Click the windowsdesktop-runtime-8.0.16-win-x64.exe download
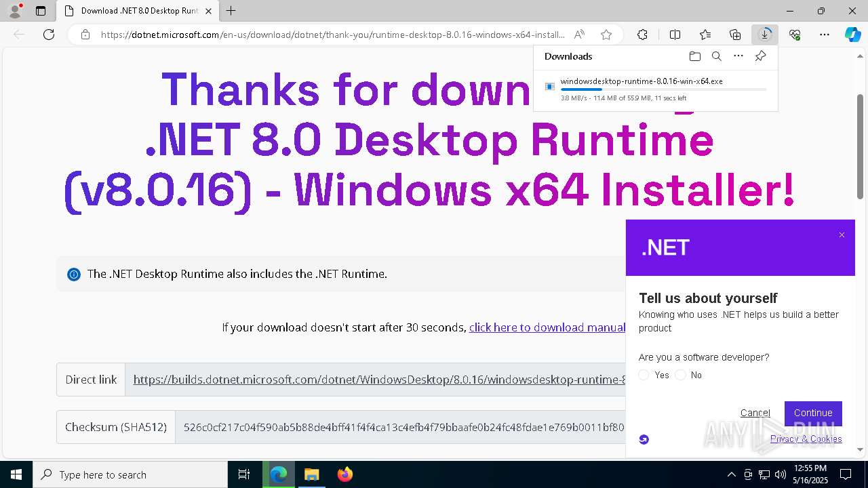The width and height of the screenshot is (868, 488). tap(642, 81)
